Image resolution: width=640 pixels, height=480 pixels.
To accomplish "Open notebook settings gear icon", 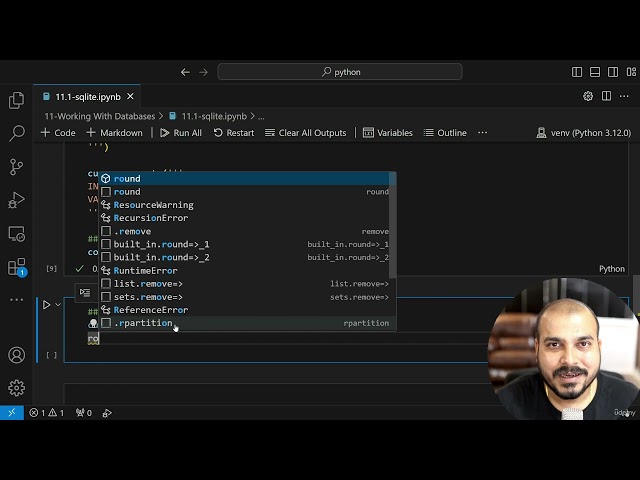I will pos(588,96).
